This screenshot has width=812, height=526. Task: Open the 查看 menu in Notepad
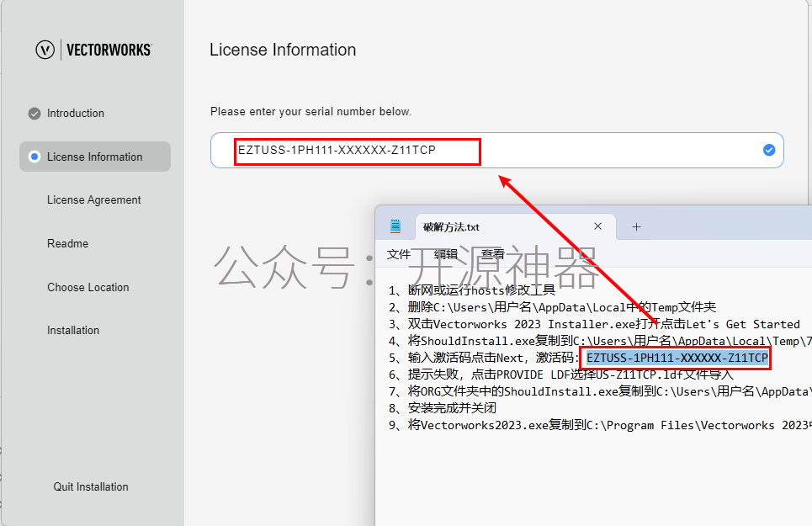[492, 254]
